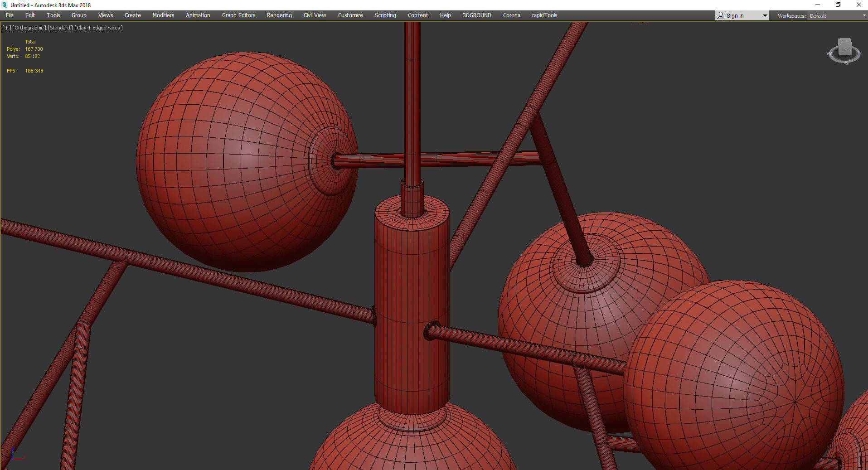Image resolution: width=868 pixels, height=470 pixels.
Task: Click the FPS value 186,348
Action: pyautogui.click(x=34, y=71)
